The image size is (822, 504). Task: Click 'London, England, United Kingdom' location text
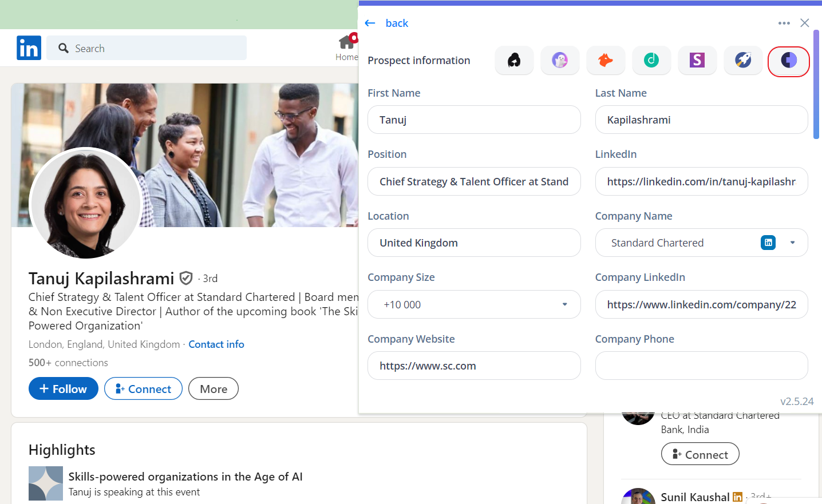pyautogui.click(x=104, y=344)
